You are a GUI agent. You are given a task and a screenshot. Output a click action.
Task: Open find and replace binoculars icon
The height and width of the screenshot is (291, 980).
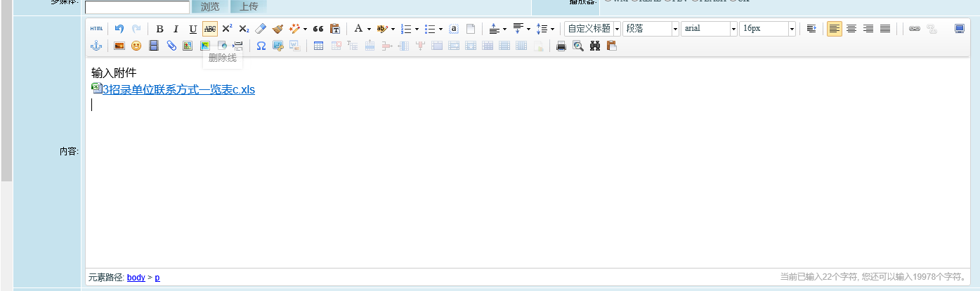595,46
